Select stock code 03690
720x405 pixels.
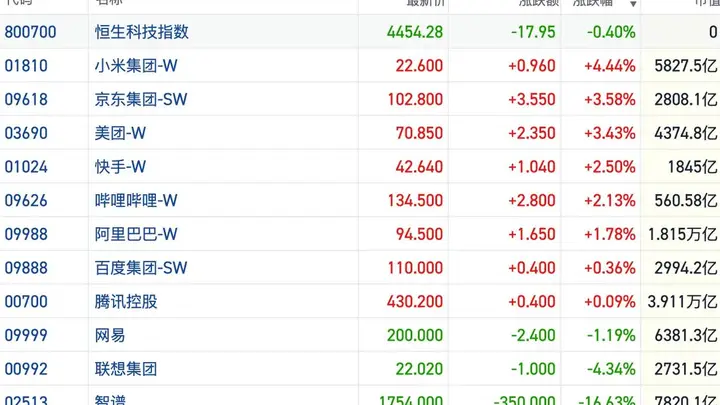coord(26,133)
